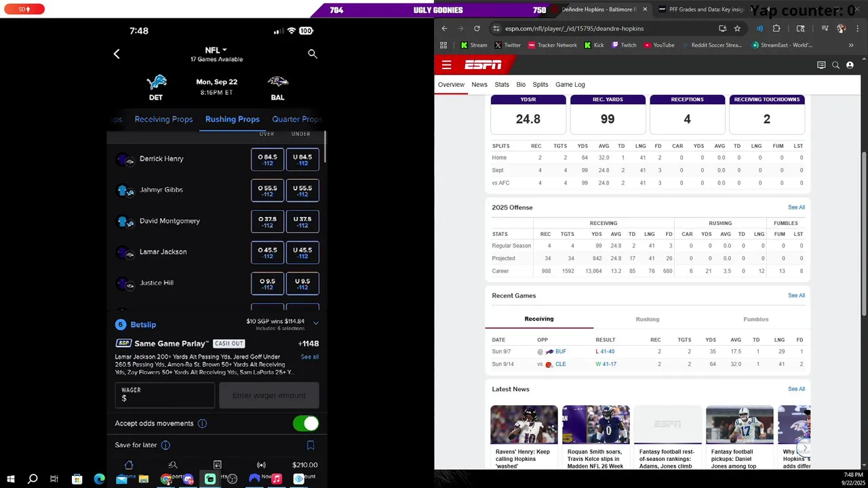Open the ESPN hamburger menu
The height and width of the screenshot is (488, 868).
pos(446,65)
